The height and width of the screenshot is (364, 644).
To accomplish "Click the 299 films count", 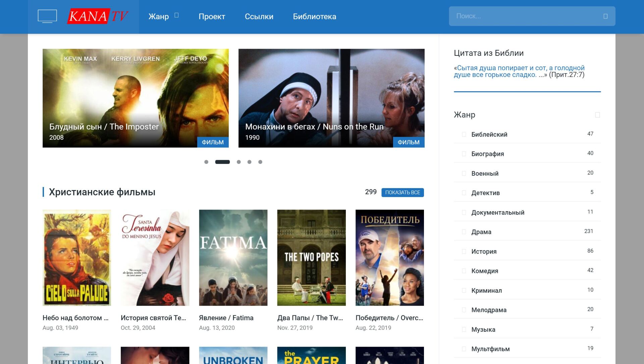I will [371, 192].
